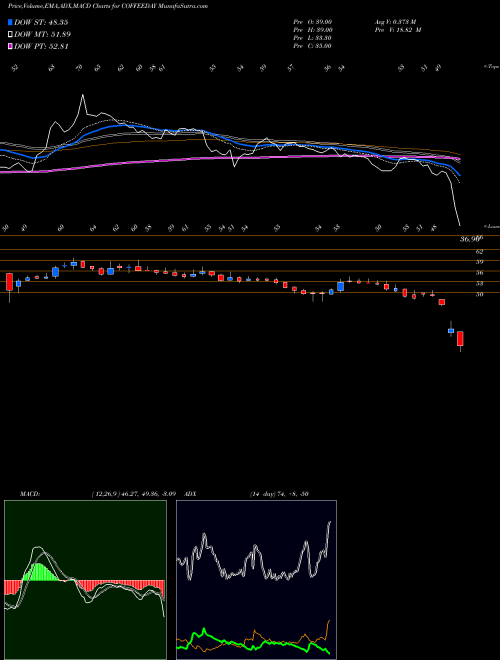This screenshot has width=500, height=660.
Task: Click the first large red candlestick at the far left
Action: coord(9,282)
